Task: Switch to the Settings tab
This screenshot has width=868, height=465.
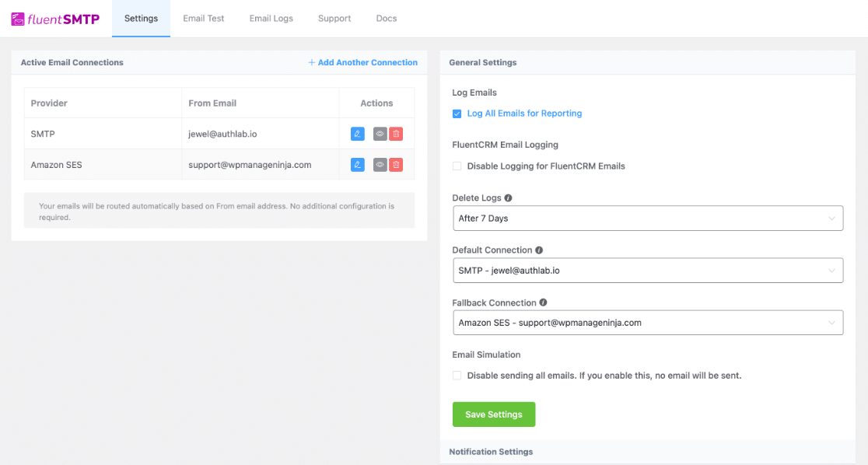Action: pyautogui.click(x=141, y=18)
